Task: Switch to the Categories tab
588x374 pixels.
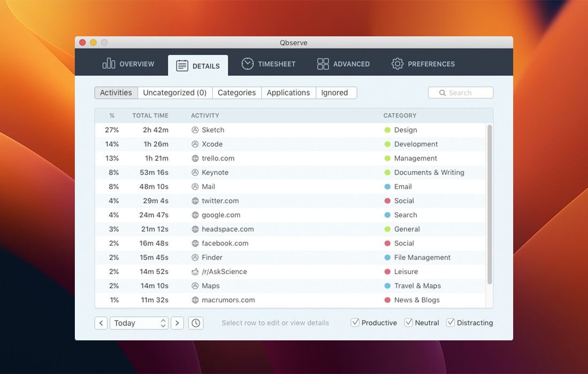Action: click(x=237, y=92)
